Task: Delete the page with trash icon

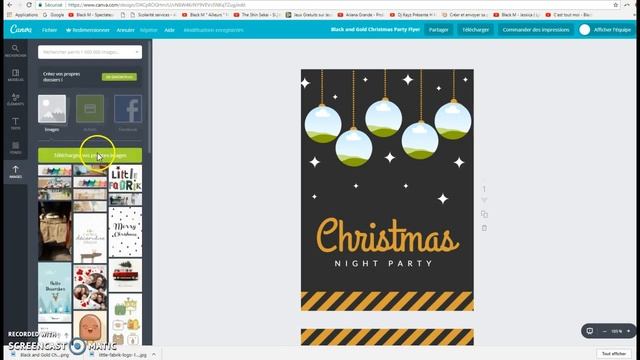Action: [484, 228]
